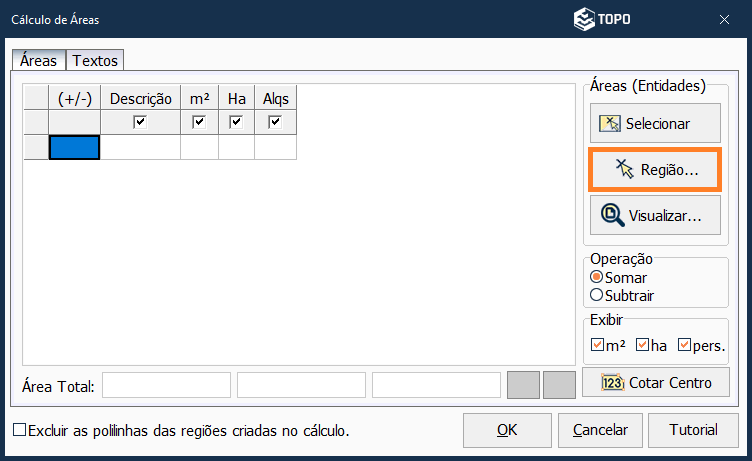The width and height of the screenshot is (752, 461).
Task: Open Visualizar magnifier button
Action: pyautogui.click(x=655, y=215)
